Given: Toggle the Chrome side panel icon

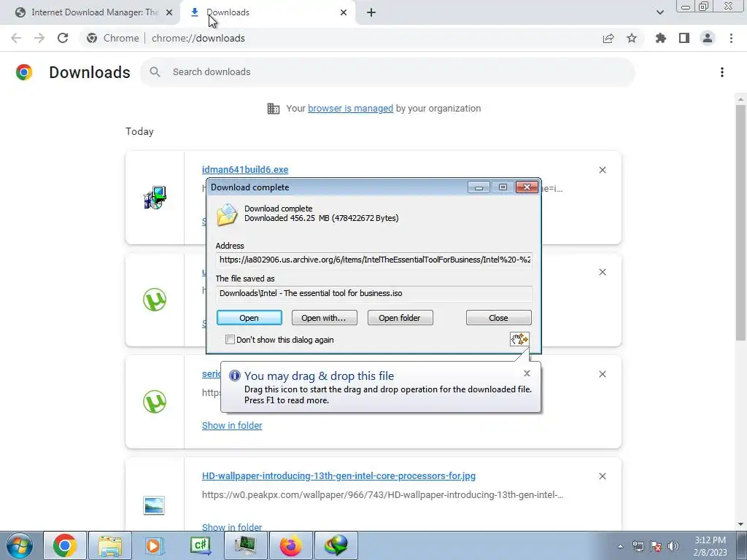Looking at the screenshot, I should coord(684,38).
